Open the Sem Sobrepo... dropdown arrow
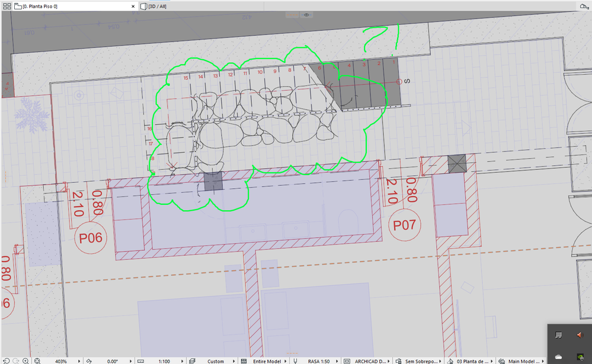Screen dimensions: 592x364 coord(440,362)
